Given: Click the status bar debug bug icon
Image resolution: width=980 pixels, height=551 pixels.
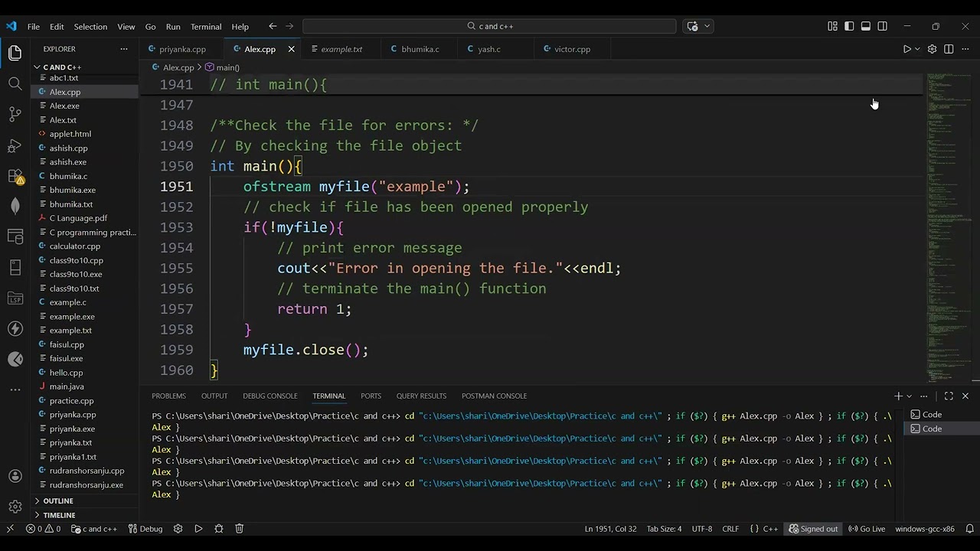Looking at the screenshot, I should point(219,529).
